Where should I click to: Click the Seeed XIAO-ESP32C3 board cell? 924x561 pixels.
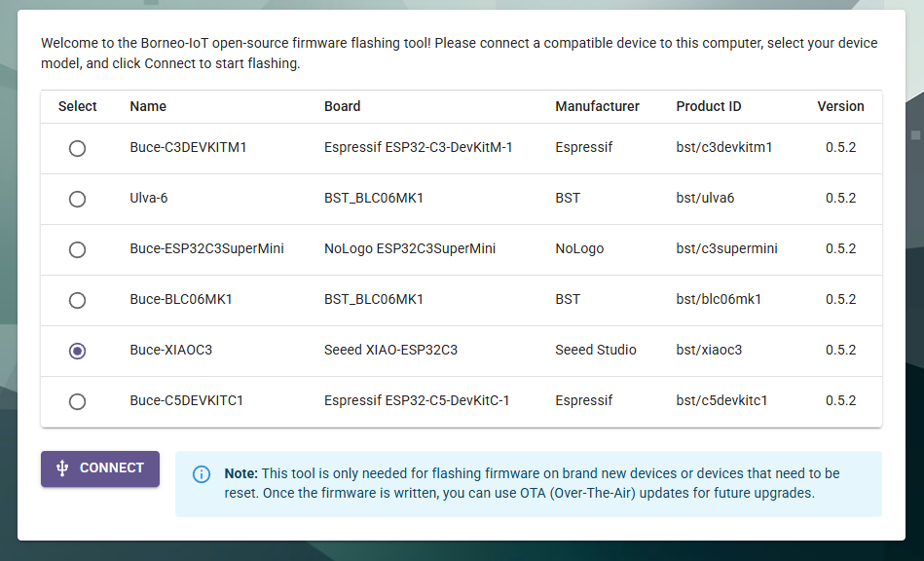(x=390, y=350)
